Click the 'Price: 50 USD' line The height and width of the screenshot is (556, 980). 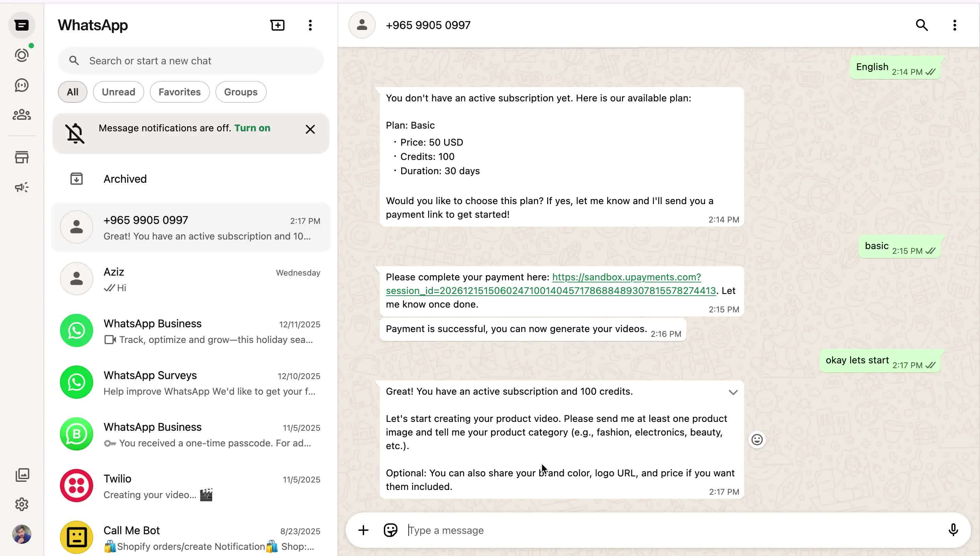(431, 143)
